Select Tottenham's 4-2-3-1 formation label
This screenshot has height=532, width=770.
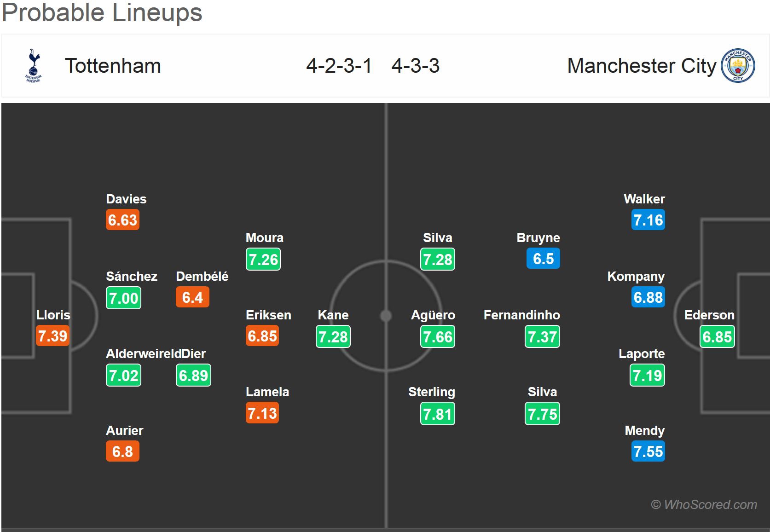(339, 66)
